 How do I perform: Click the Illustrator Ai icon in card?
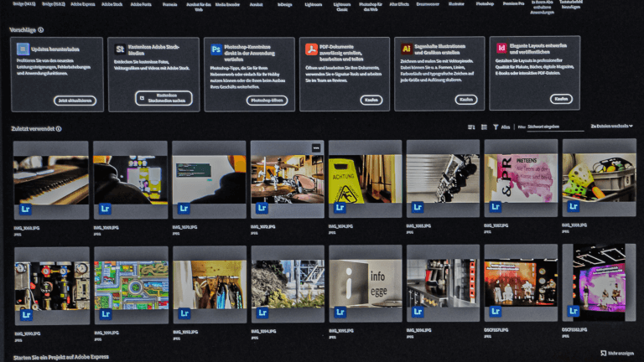(407, 49)
